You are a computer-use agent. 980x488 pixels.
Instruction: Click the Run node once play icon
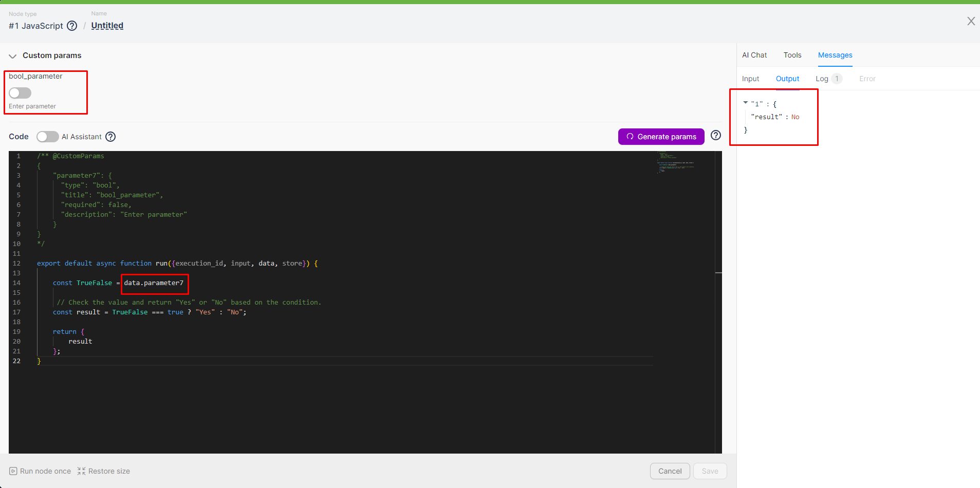click(13, 471)
